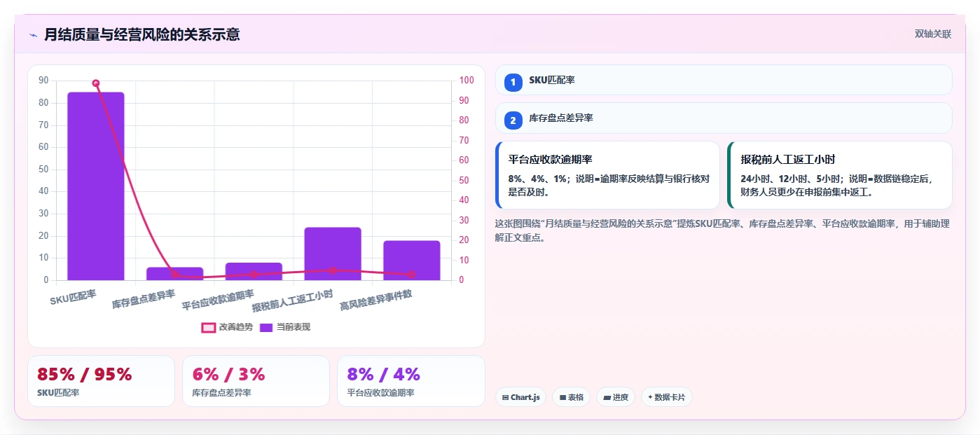This screenshot has width=980, height=435.
Task: Click the numbered badge 1 icon
Action: tap(513, 83)
